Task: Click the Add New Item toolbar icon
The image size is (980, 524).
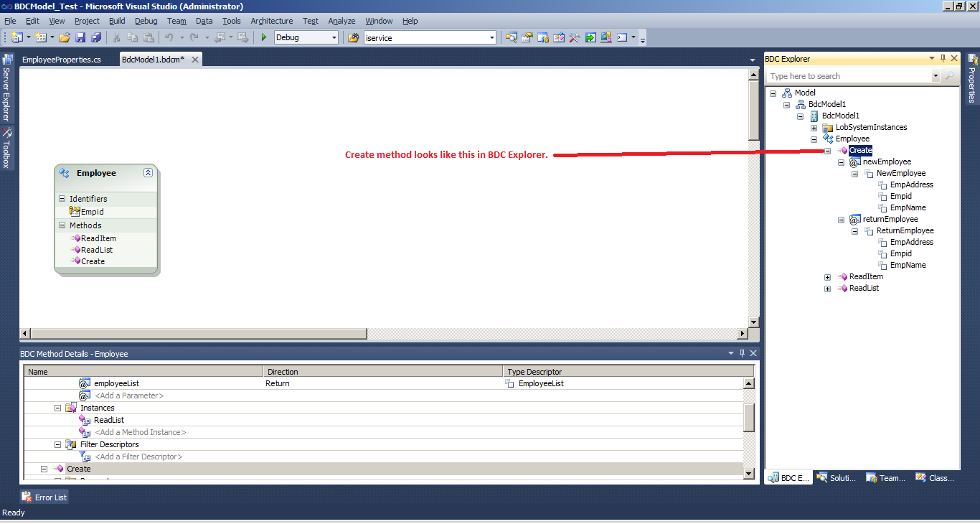Action: tap(41, 37)
